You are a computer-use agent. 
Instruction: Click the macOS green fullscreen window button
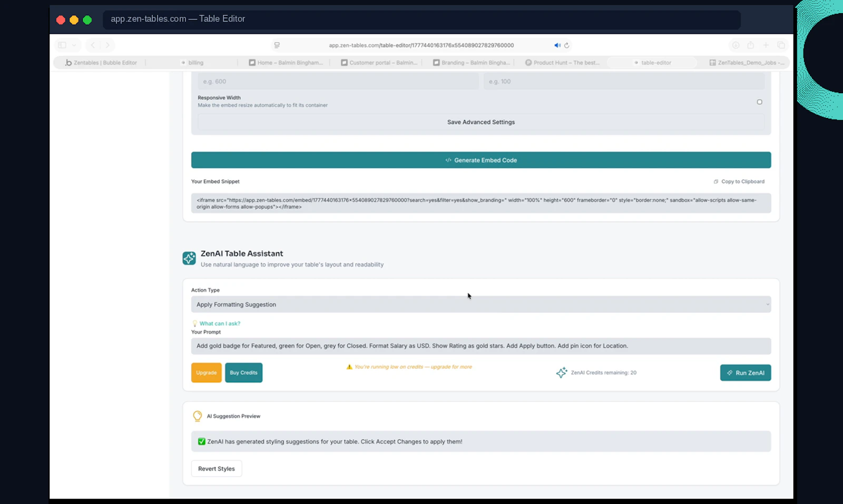coord(87,20)
